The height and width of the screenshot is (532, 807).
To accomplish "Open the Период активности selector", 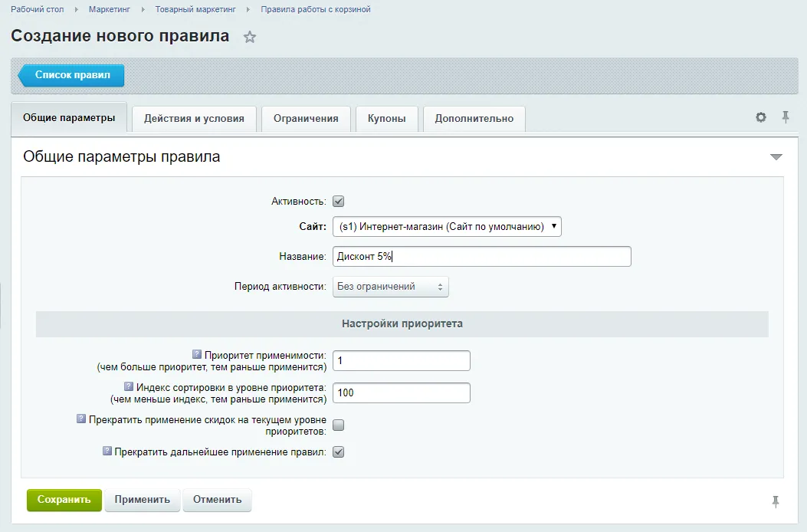I will tap(391, 286).
